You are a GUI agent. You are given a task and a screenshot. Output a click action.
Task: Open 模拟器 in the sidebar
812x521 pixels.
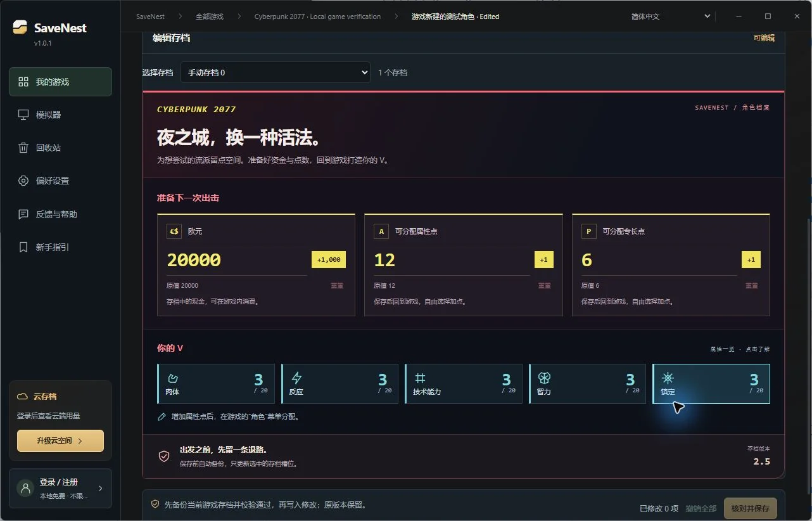pyautogui.click(x=60, y=115)
